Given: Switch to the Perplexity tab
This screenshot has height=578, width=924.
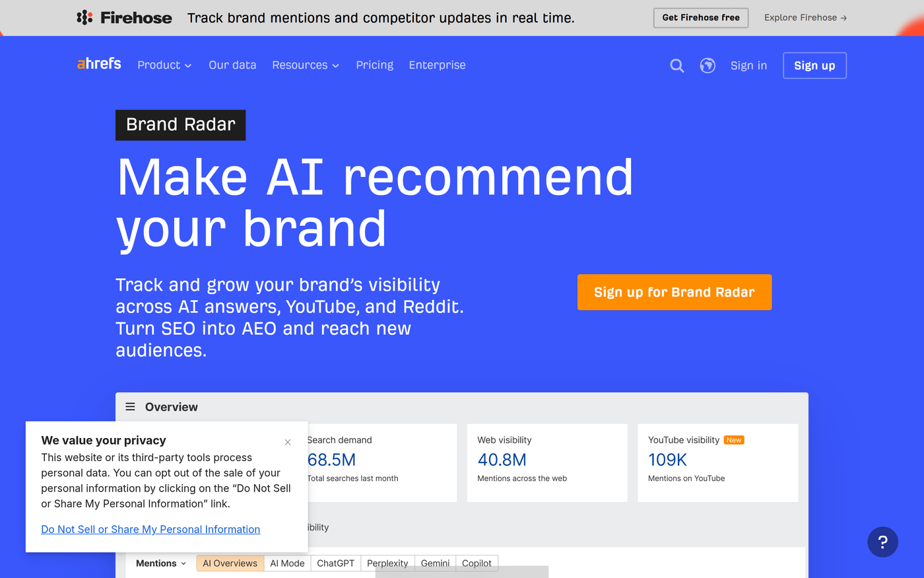Looking at the screenshot, I should [x=387, y=563].
